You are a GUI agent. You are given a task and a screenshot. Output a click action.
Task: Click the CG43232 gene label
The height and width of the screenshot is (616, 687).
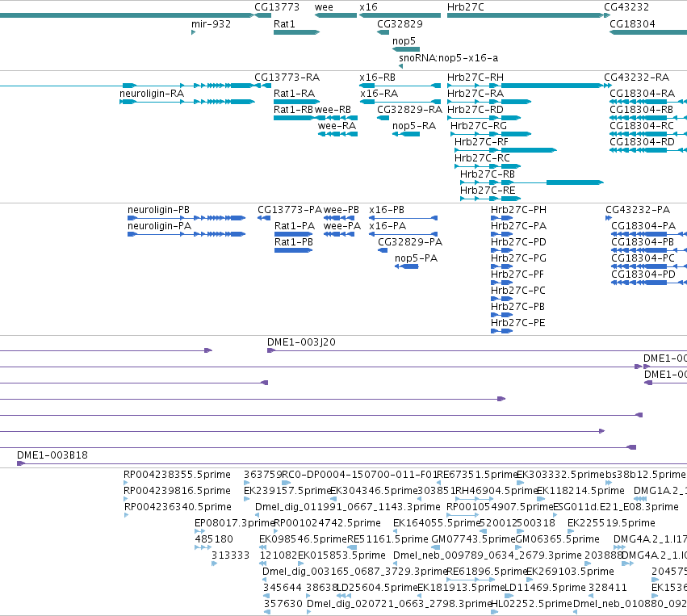626,7
